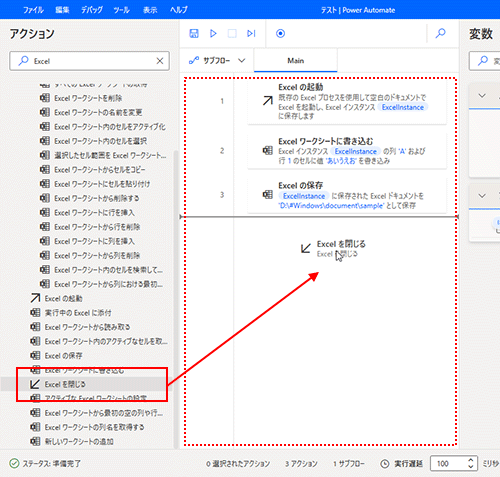Viewport: 500px width, 477px height.
Task: Open the ファイル menu
Action: pyautogui.click(x=33, y=10)
